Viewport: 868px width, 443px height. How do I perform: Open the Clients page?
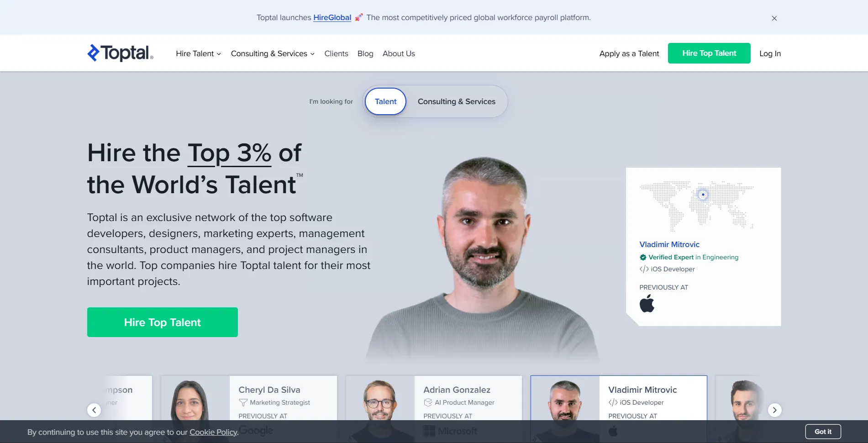(336, 53)
